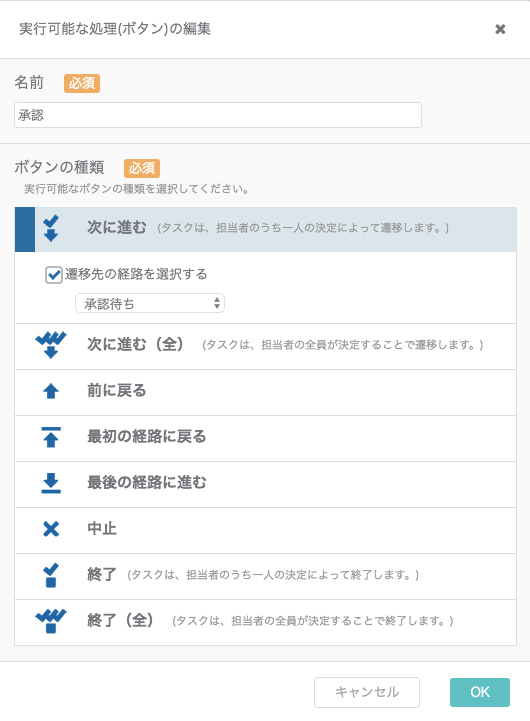Click the 次に進む check-arrow icon
The image size is (530, 721).
click(51, 228)
